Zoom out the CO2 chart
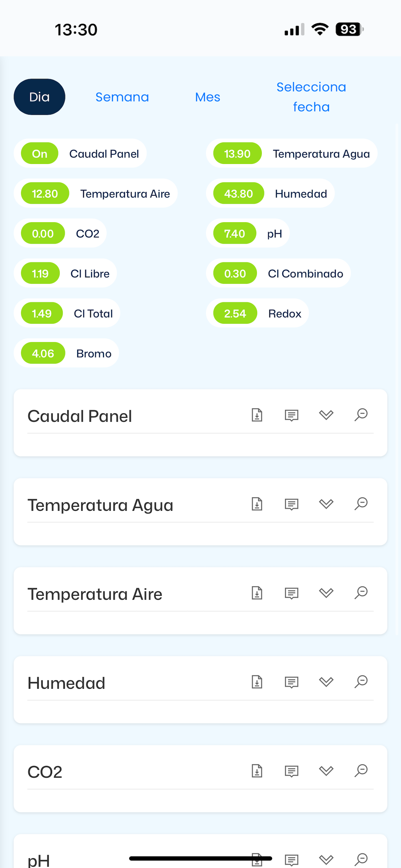This screenshot has height=868, width=401. 361,770
